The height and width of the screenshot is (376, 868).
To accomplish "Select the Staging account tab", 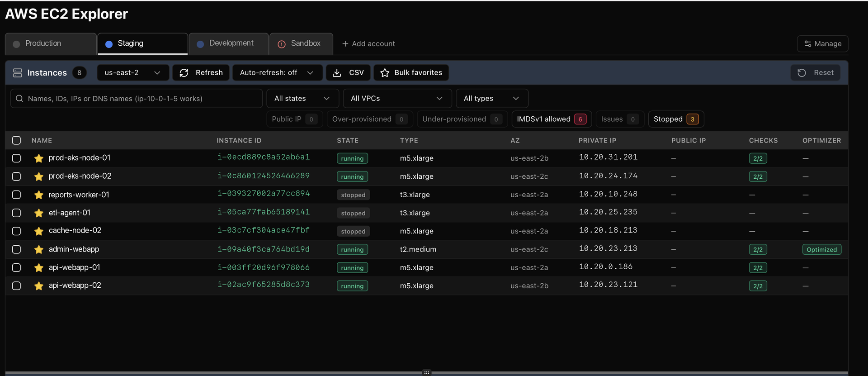I will pos(143,44).
